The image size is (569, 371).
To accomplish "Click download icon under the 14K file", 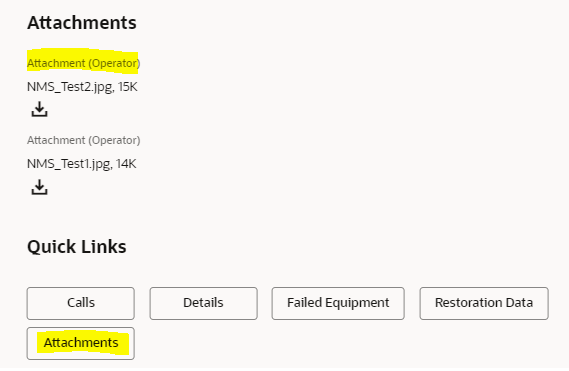I will tap(39, 187).
